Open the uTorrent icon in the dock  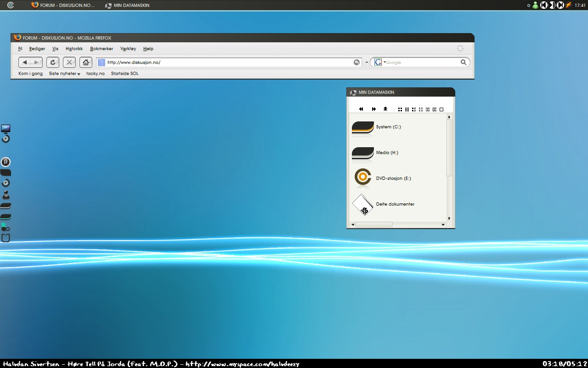(x=6, y=162)
